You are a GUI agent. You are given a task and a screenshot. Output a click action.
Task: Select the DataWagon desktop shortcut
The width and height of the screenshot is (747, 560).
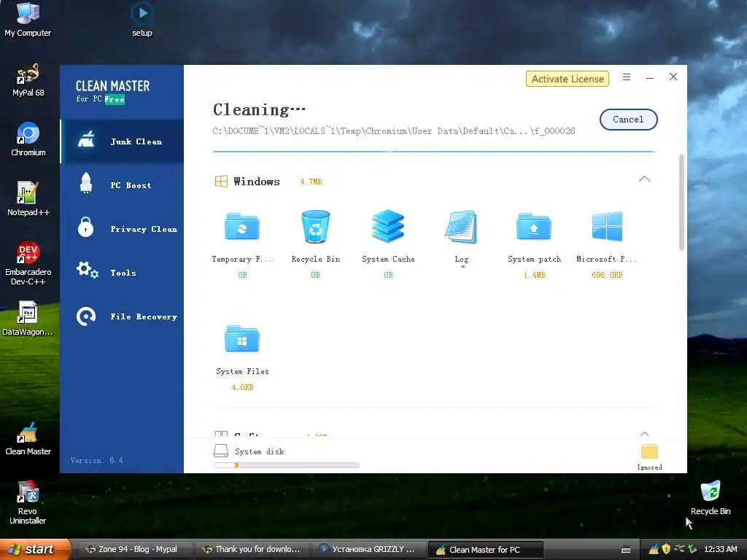pyautogui.click(x=28, y=319)
